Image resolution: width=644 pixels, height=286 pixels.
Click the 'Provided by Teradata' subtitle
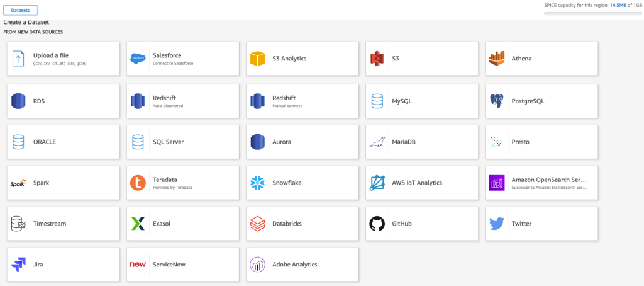tap(172, 188)
